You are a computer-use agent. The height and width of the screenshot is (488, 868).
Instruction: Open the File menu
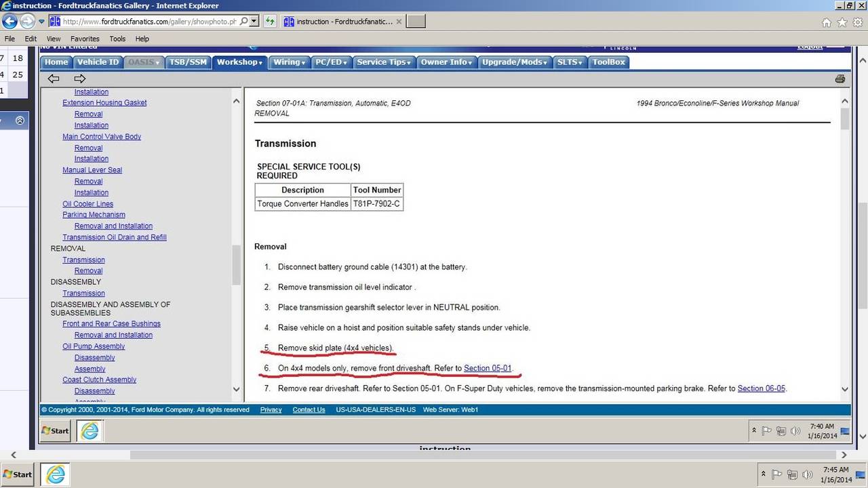(9, 39)
